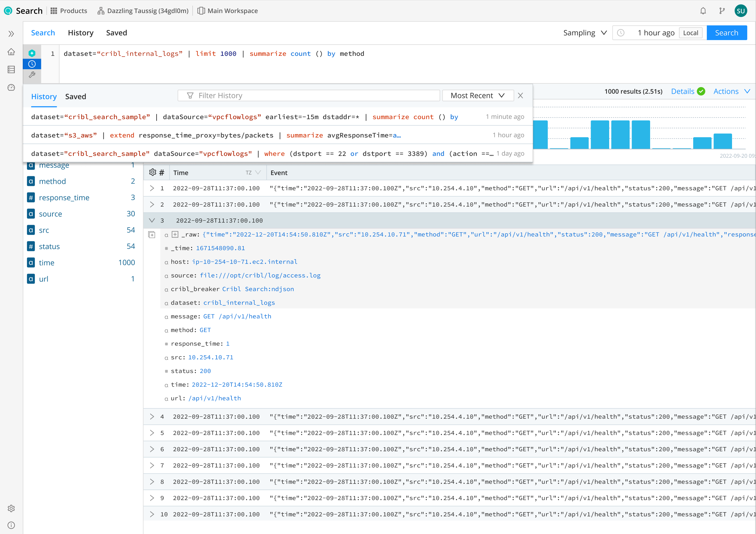The height and width of the screenshot is (534, 756).
Task: Expand event row 1
Action: point(152,188)
